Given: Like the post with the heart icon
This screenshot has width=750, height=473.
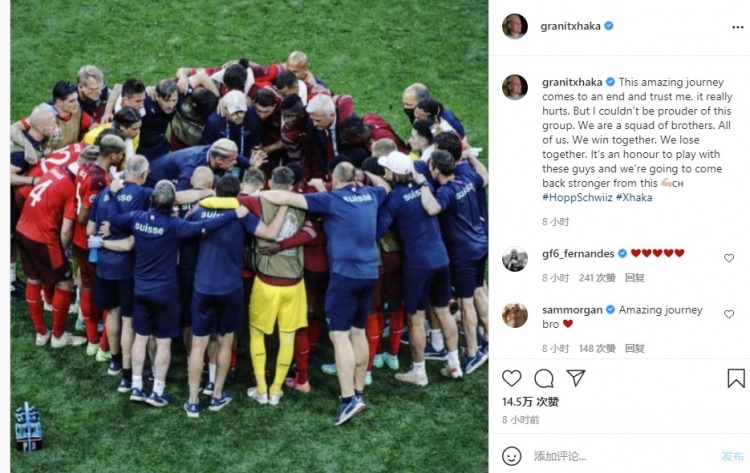Looking at the screenshot, I should pyautogui.click(x=511, y=378).
